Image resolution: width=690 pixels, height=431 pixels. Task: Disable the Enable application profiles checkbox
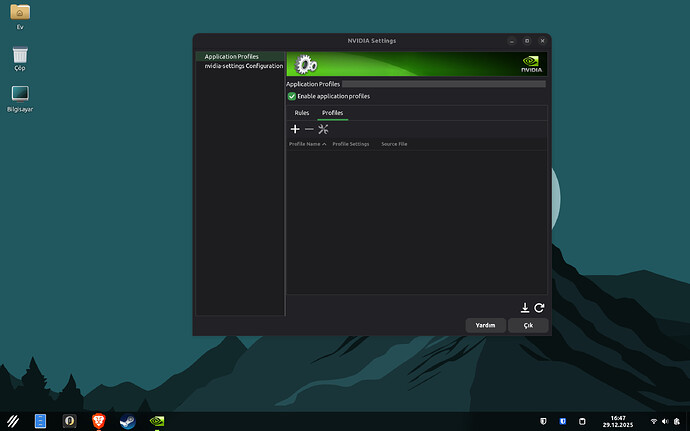292,96
